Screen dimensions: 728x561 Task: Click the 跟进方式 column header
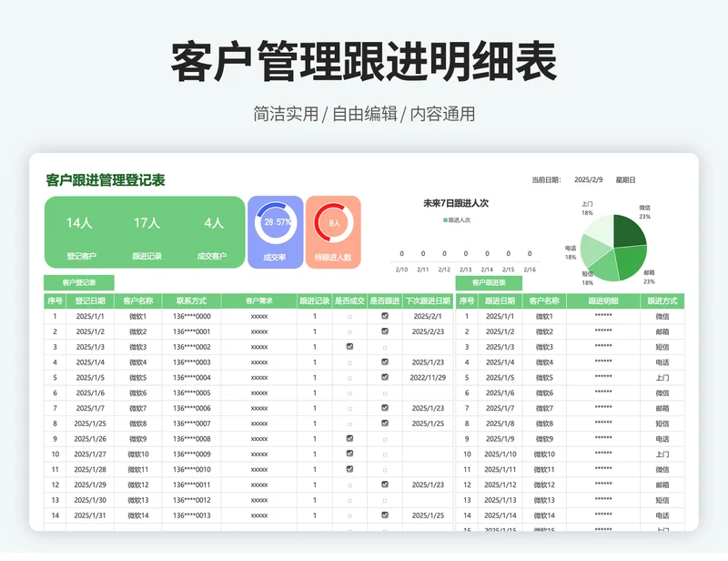pyautogui.click(x=662, y=301)
